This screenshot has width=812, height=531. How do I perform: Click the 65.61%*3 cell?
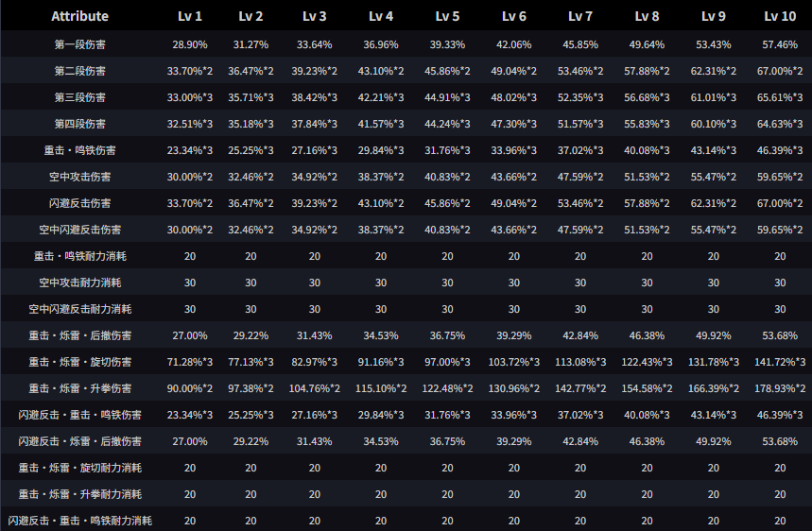[779, 97]
